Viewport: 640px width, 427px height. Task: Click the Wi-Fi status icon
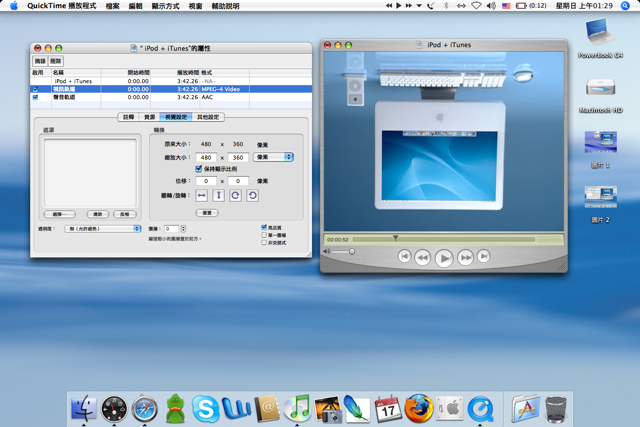point(476,6)
